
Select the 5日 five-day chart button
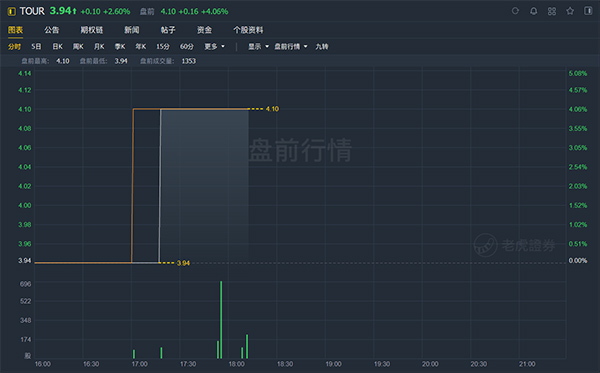36,47
